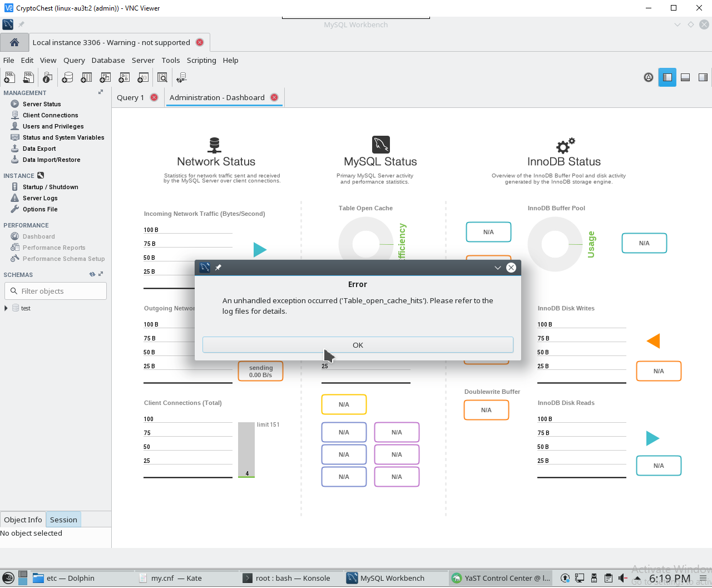Open Status and System Variables
Image resolution: width=712 pixels, height=588 pixels.
click(x=63, y=137)
